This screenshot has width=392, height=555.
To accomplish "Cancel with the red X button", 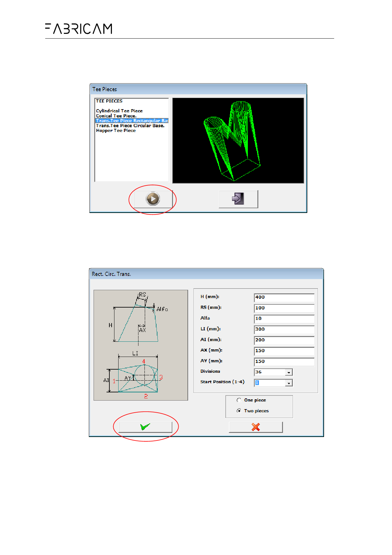I will [x=255, y=427].
